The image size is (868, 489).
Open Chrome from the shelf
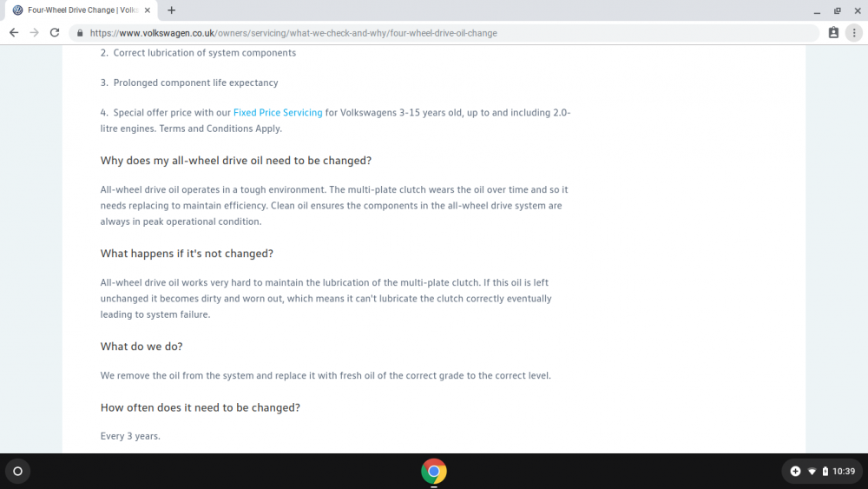(434, 472)
